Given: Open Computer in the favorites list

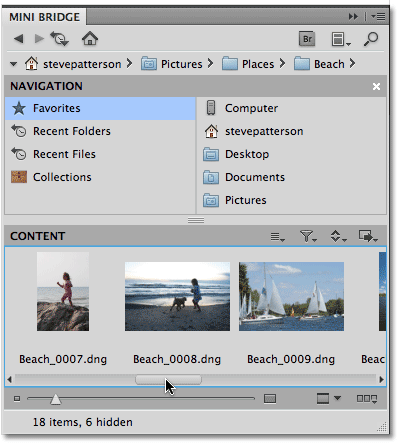Looking at the screenshot, I should [291, 108].
